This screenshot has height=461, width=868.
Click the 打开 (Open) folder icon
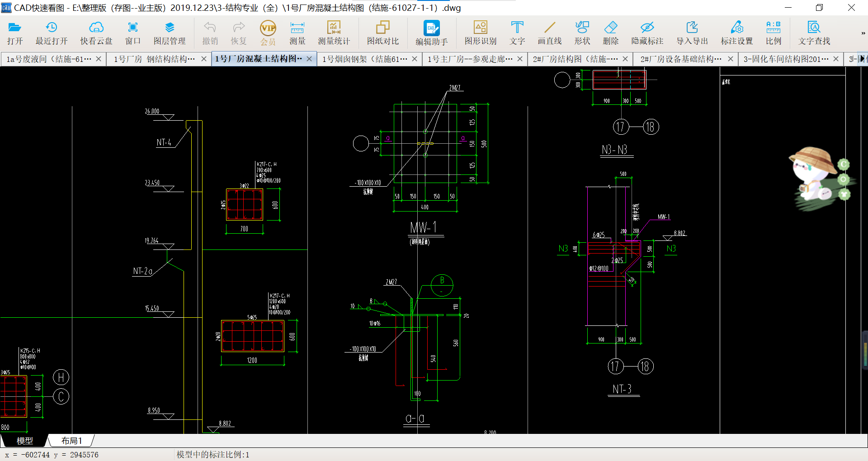tap(15, 33)
